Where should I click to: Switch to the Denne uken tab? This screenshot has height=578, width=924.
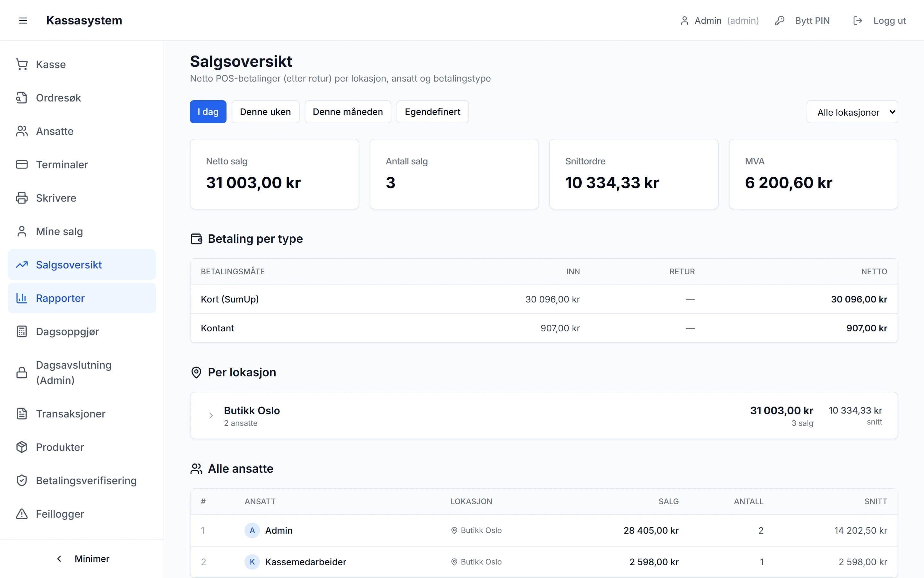[265, 112]
